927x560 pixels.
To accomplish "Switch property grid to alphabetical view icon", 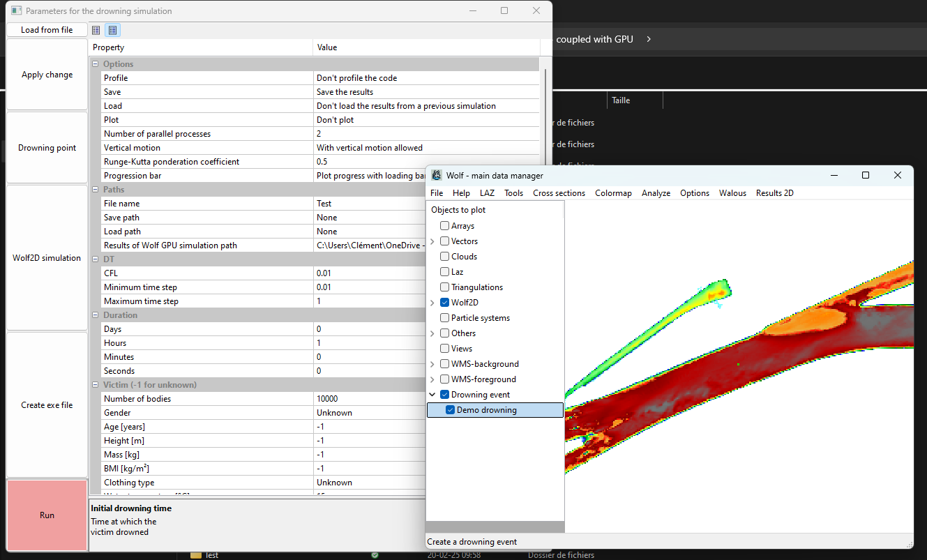I will pyautogui.click(x=112, y=30).
